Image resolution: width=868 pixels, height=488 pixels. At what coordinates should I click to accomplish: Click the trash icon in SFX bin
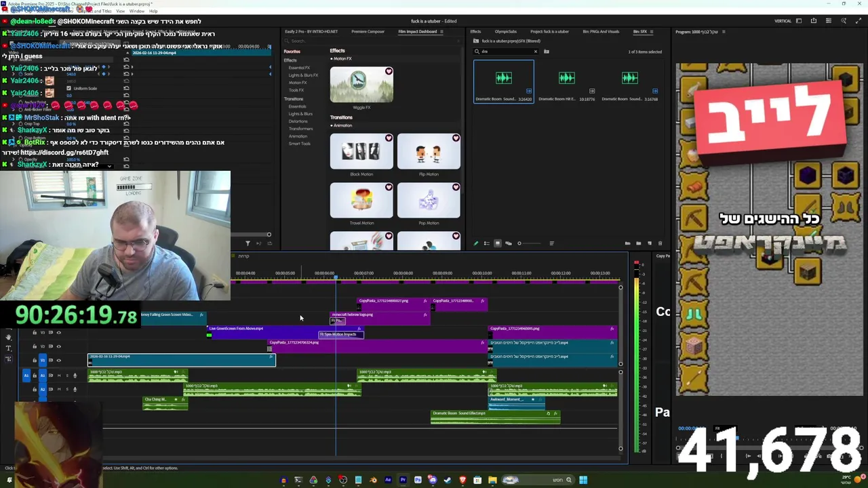point(660,243)
